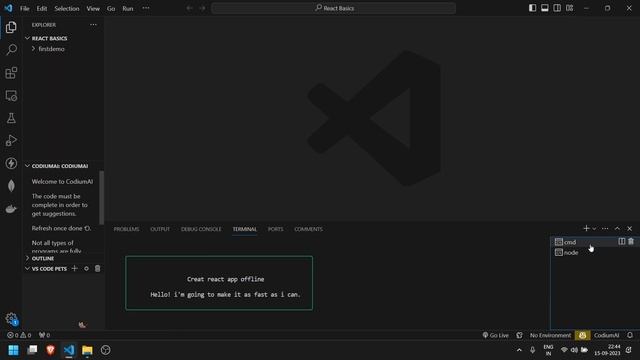Open the Windows Start menu
The image size is (640, 360).
click(x=13, y=350)
